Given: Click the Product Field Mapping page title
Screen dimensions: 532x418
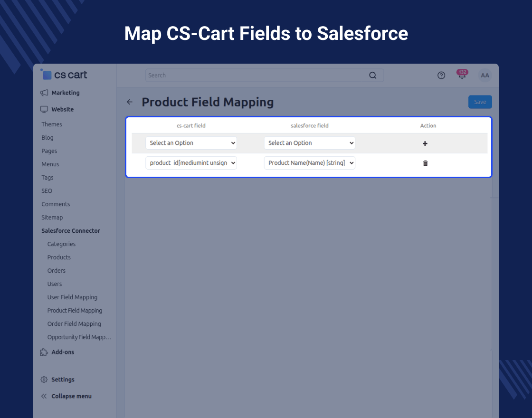Looking at the screenshot, I should click(x=208, y=102).
